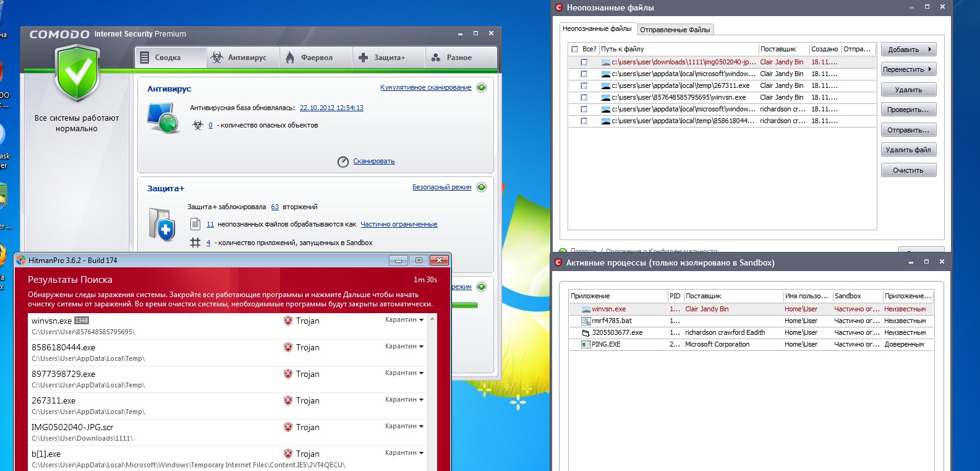
Task: Select the winvsn.exe row in sandbox processes
Action: [x=751, y=309]
